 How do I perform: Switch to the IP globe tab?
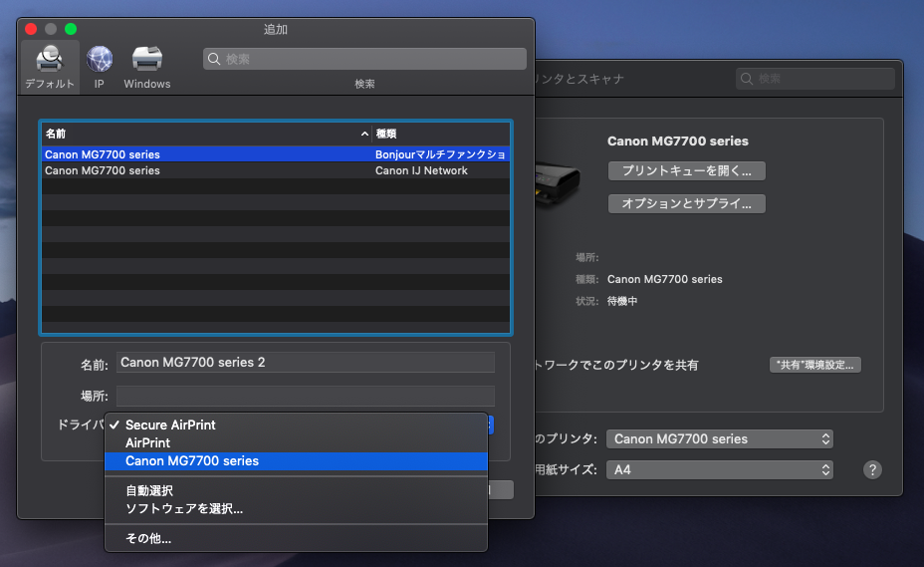click(x=99, y=67)
